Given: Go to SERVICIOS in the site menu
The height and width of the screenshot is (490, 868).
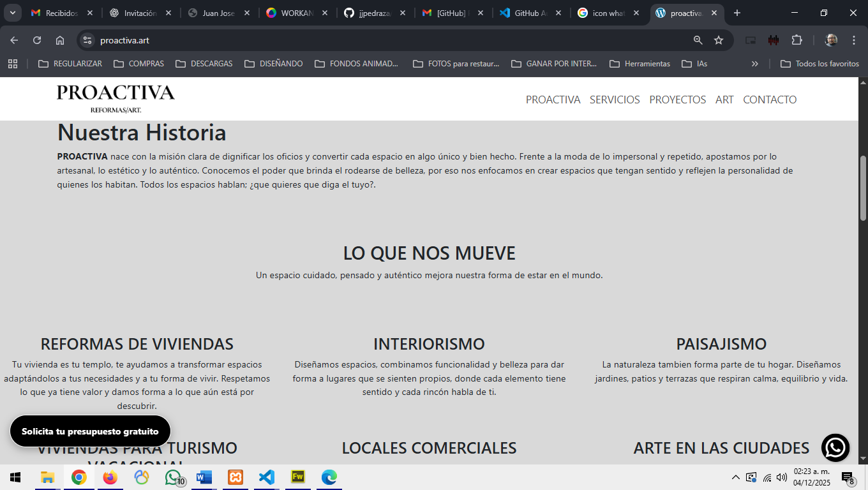Looking at the screenshot, I should tap(615, 100).
